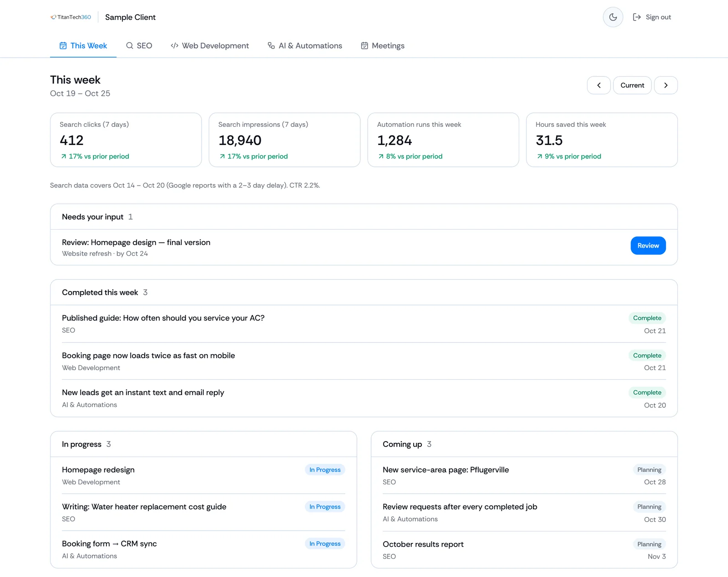Viewport: 728px width, 577px height.
Task: Switch to the SEO tab
Action: (x=139, y=46)
